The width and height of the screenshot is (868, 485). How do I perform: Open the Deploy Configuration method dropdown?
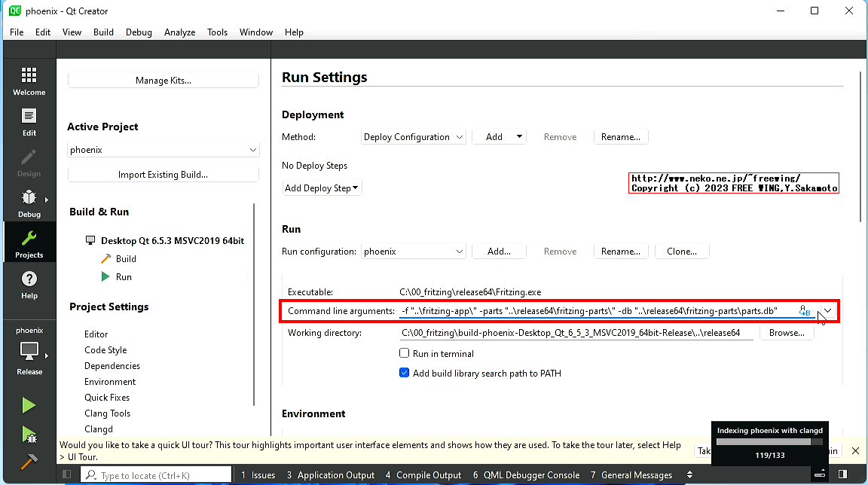click(x=413, y=137)
